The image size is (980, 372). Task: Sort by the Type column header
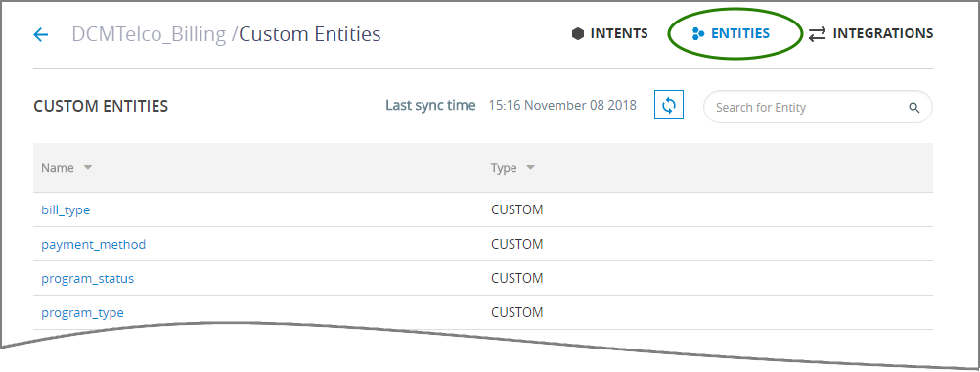504,168
